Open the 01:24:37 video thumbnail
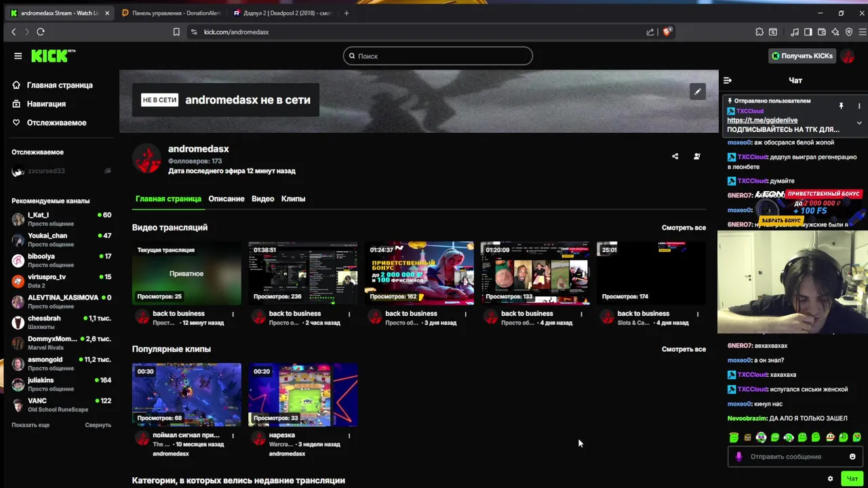The width and height of the screenshot is (868, 488). [x=419, y=273]
